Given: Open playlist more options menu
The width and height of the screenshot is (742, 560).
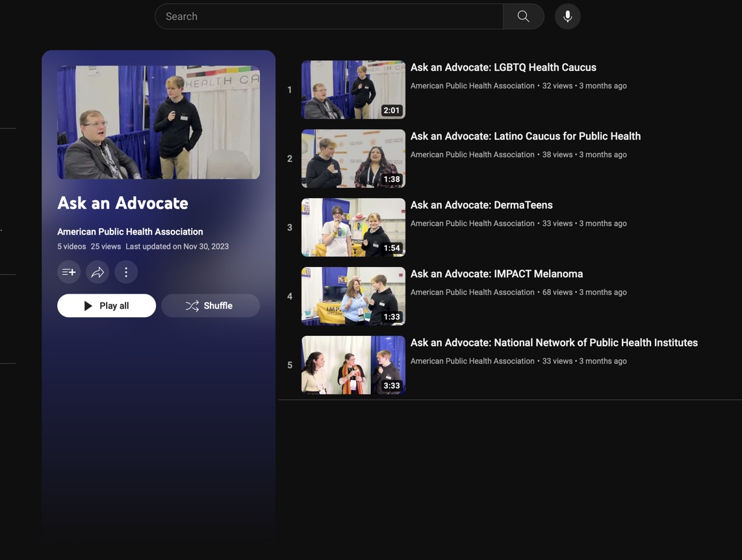Looking at the screenshot, I should (126, 272).
